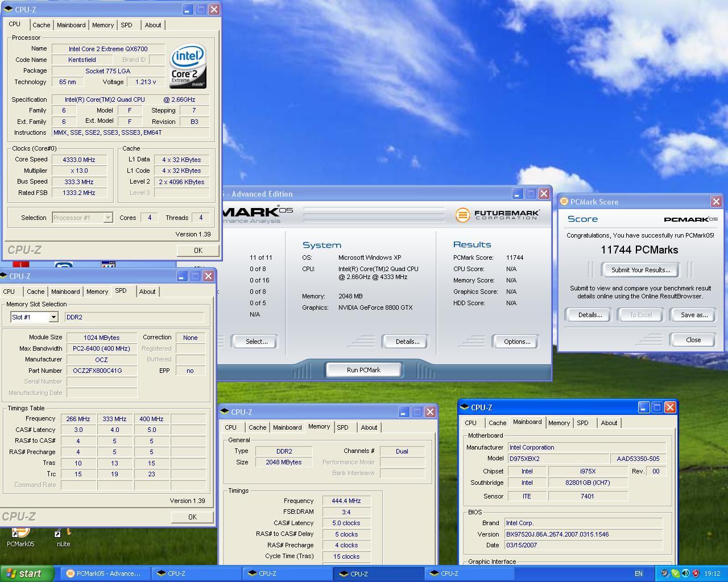
Task: Click the PCMark Score title bar icon
Action: point(564,202)
